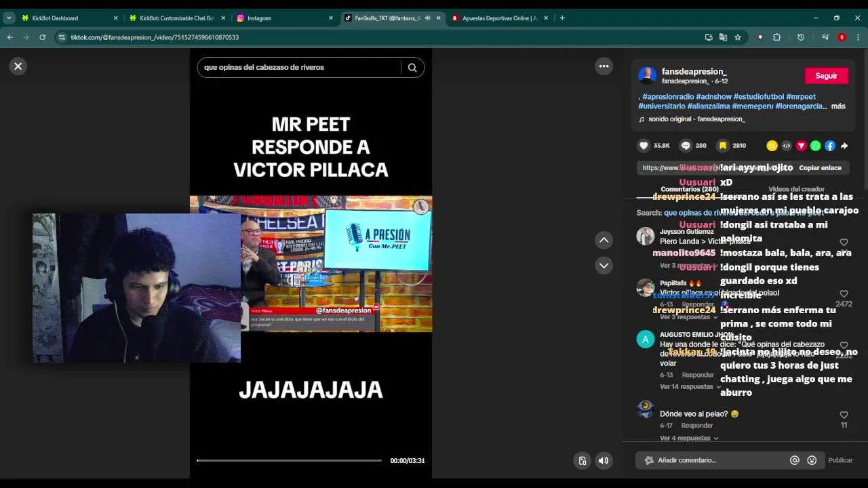Open the comment bubble icon with 280
Image resolution: width=868 pixels, height=488 pixels.
686,146
